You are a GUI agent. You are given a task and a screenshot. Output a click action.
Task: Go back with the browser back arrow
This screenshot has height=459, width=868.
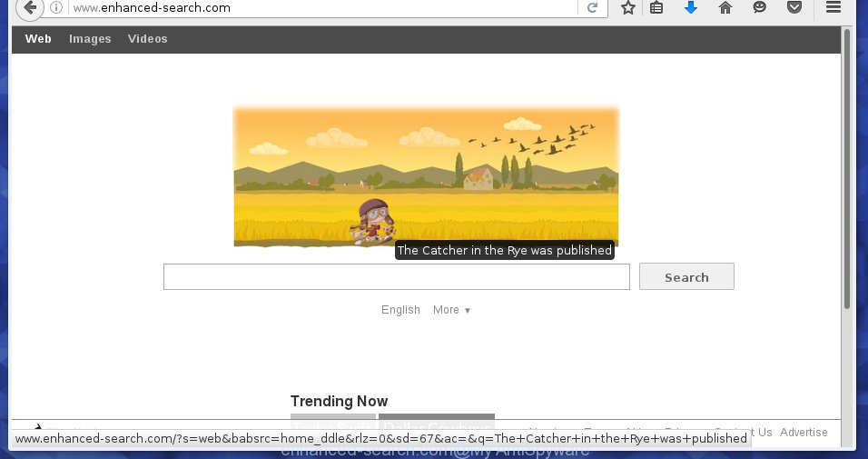pyautogui.click(x=29, y=8)
